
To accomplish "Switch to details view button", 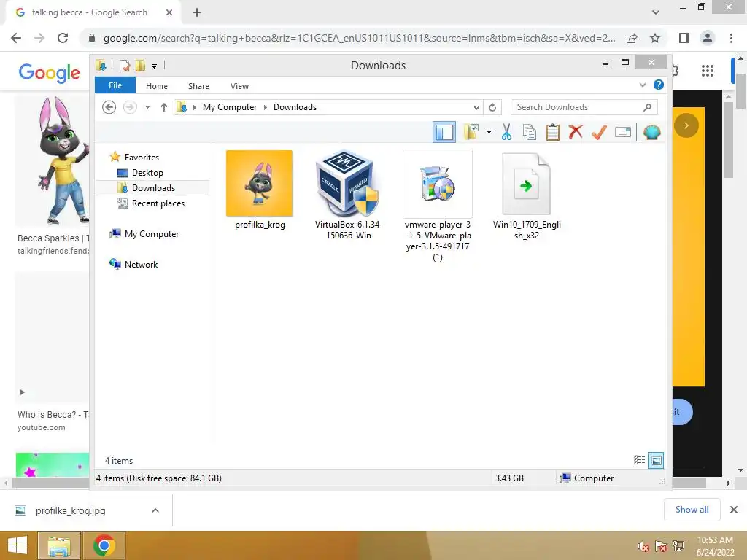I will pos(639,460).
